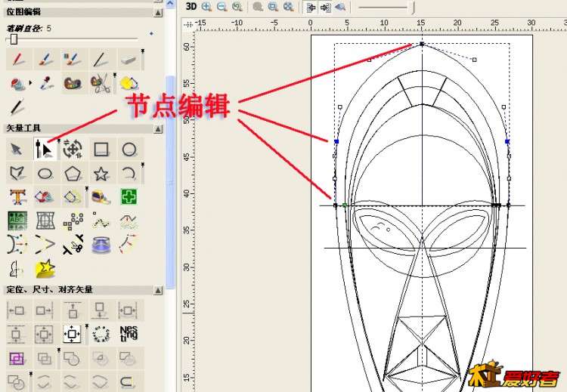Click the 位图编辑 header text
The width and height of the screenshot is (567, 392).
pyautogui.click(x=23, y=12)
